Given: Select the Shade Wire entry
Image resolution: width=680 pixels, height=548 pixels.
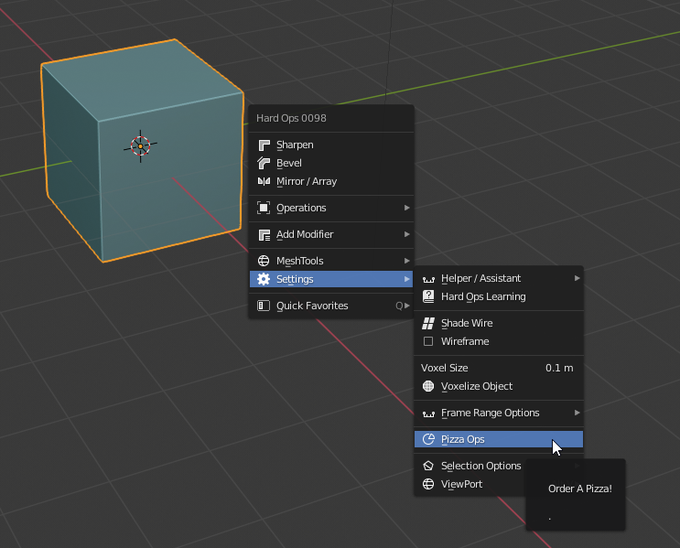Looking at the screenshot, I should (499, 323).
